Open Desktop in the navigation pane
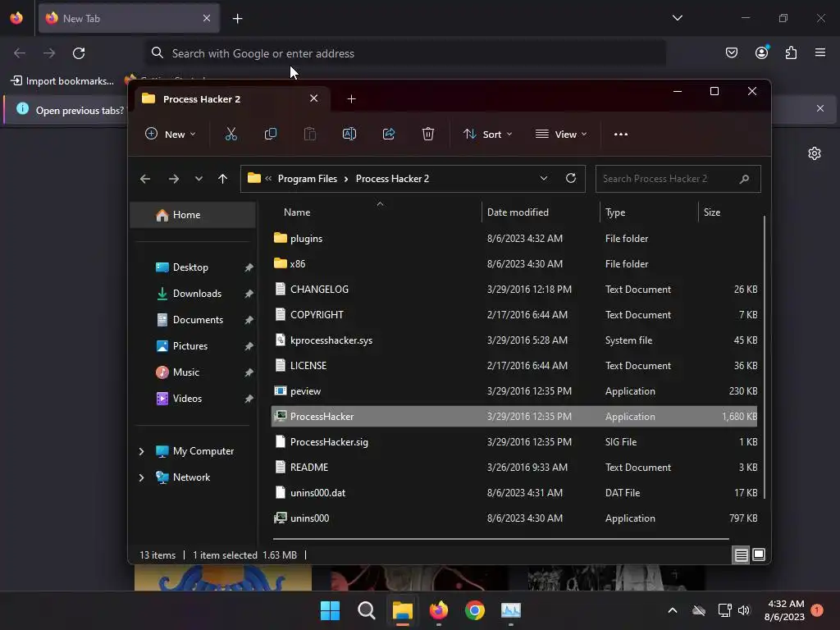Viewport: 840px width, 630px height. (x=190, y=267)
